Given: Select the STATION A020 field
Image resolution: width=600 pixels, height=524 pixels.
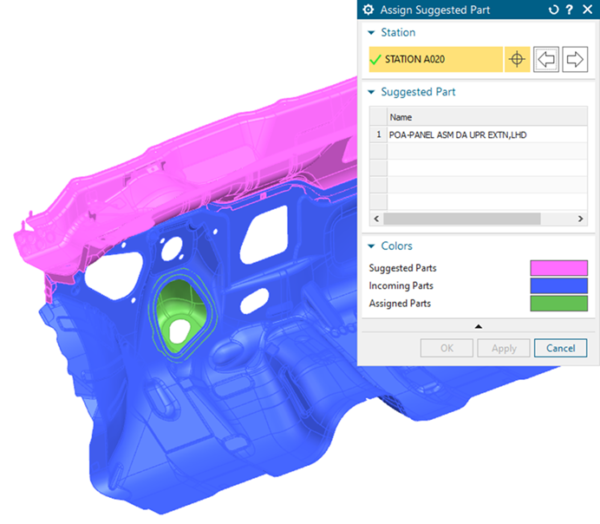Looking at the screenshot, I should 435,59.
